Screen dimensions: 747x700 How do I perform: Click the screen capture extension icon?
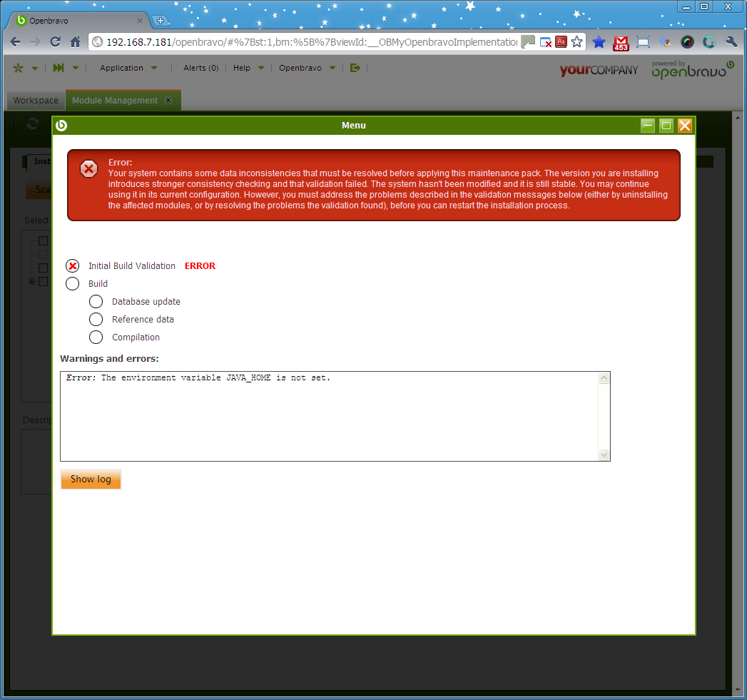coord(643,42)
